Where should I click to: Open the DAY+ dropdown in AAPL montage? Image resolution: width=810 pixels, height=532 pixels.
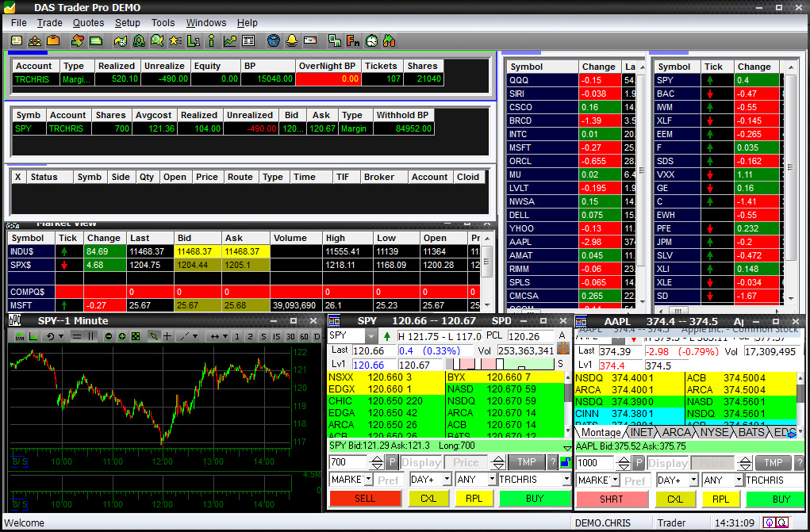pos(693,480)
